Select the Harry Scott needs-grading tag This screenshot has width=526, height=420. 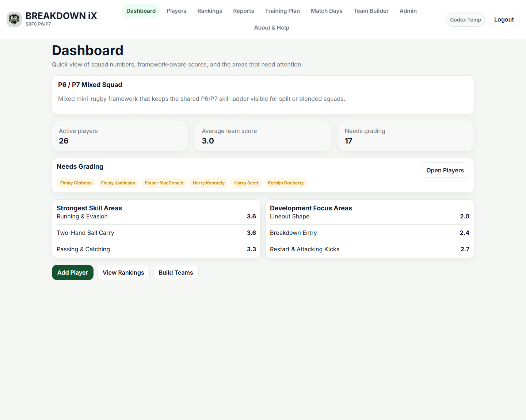point(246,183)
